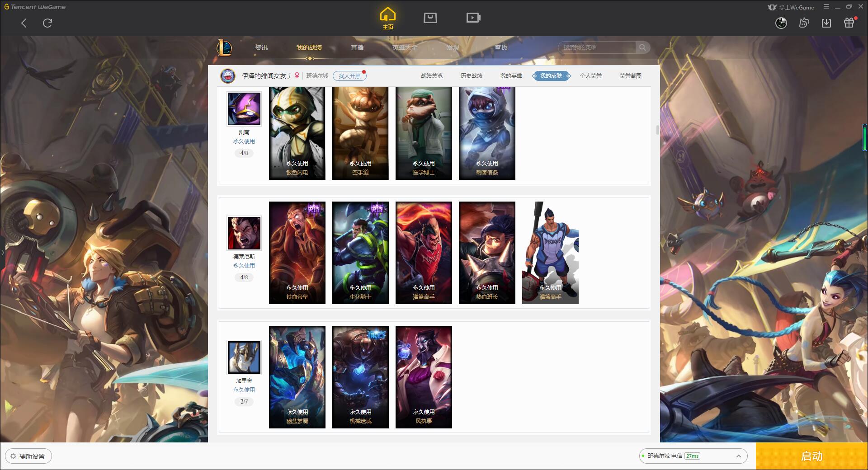Click the 凯南 champion name
868x470 pixels.
coord(244,132)
